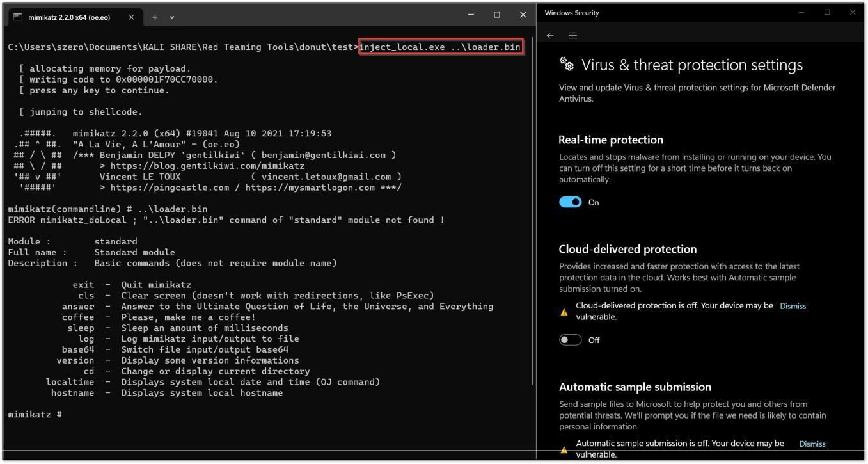Dismiss Cloud-delivered protection warning
868x464 pixels.
coord(793,306)
